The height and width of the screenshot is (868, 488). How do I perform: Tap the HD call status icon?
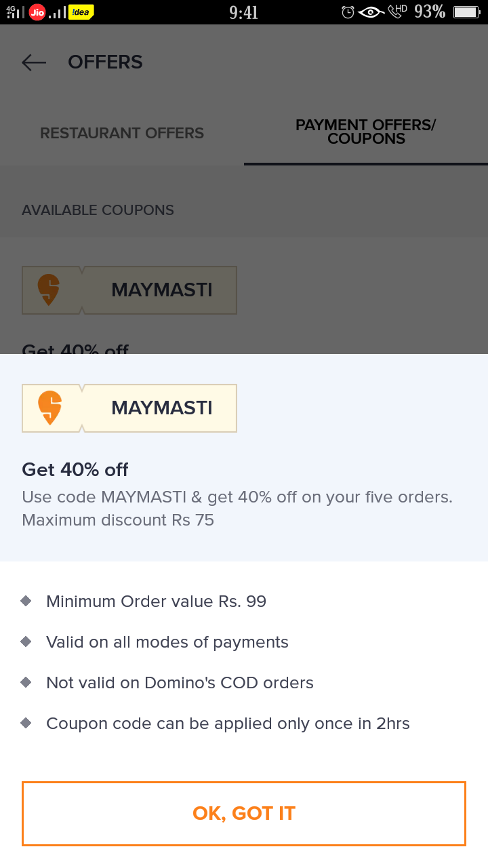click(x=397, y=12)
